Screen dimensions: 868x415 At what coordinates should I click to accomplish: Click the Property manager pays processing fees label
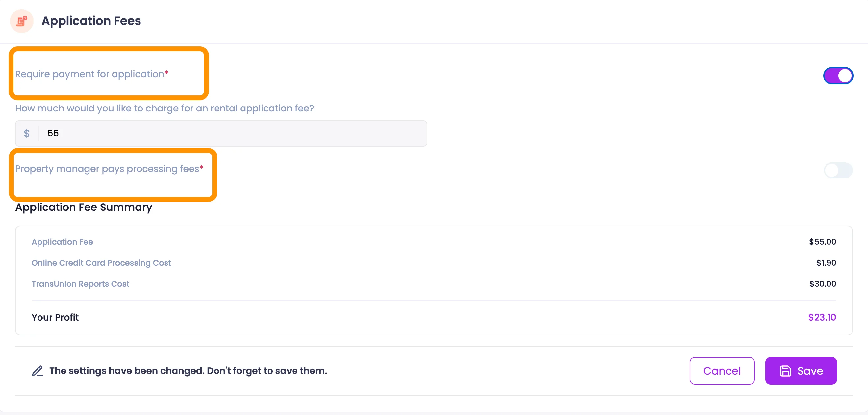point(107,169)
